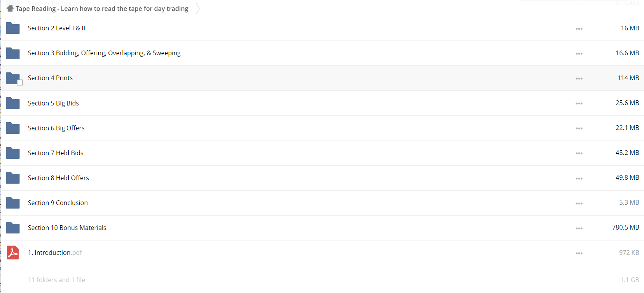This screenshot has width=644, height=293.
Task: Tick the checkbox on Section 4 Prints folder
Action: pyautogui.click(x=20, y=82)
